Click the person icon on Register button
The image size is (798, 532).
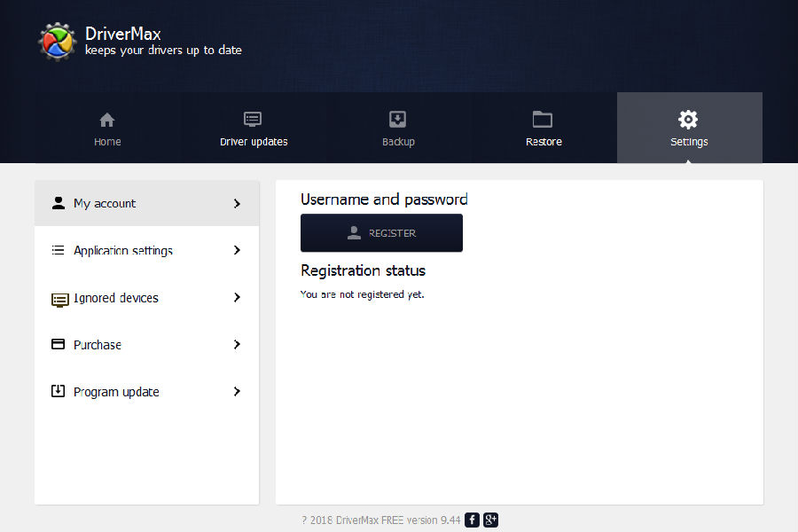pos(354,232)
